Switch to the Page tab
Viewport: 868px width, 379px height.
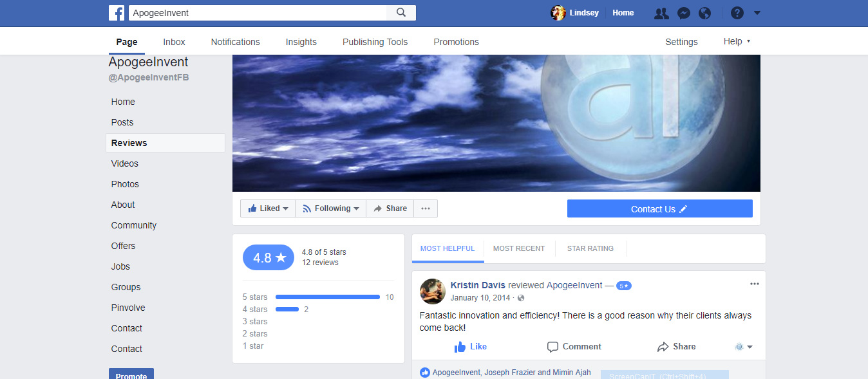click(127, 42)
